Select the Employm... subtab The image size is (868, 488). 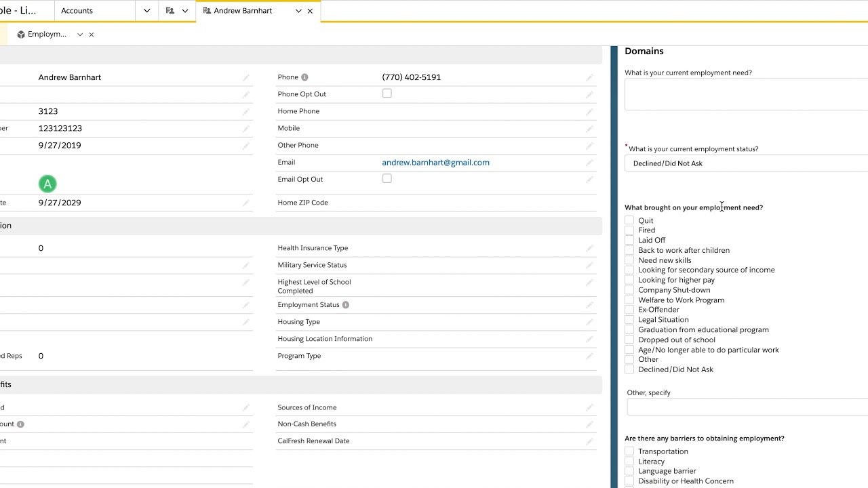47,35
